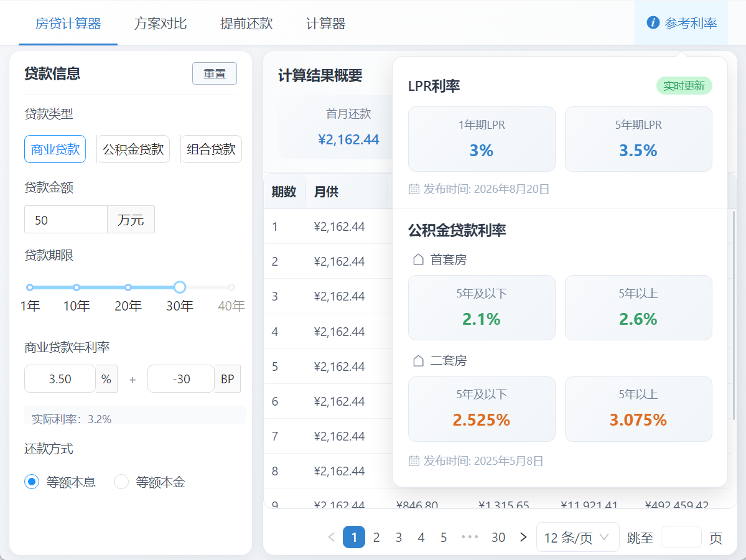Click calendar icon next to 2026年8月20日
The width and height of the screenshot is (746, 560).
tap(414, 189)
